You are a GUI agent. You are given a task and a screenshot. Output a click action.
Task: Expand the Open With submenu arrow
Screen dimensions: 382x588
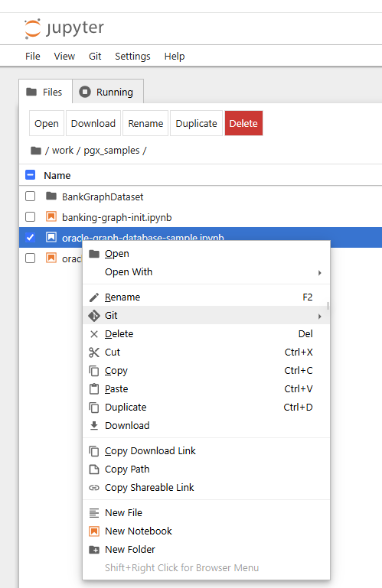point(320,273)
